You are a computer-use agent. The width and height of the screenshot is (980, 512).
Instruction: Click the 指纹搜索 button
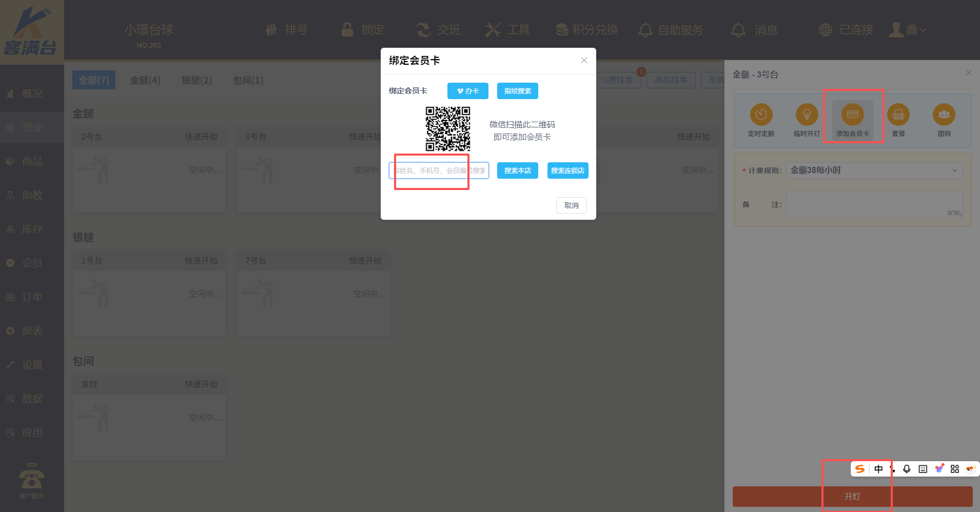(517, 91)
